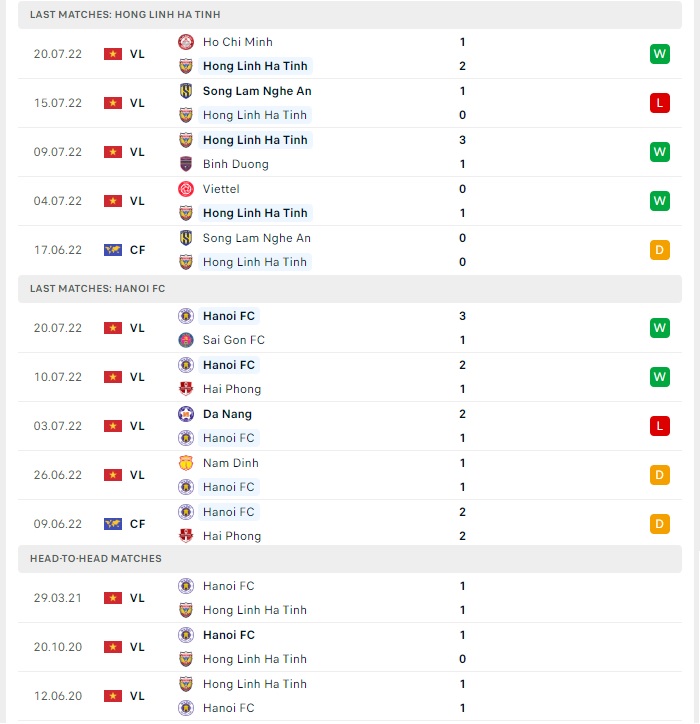Viewport: 700px width, 724px height.
Task: Click the CF world flag icon on 17.06.22
Action: coord(113,250)
